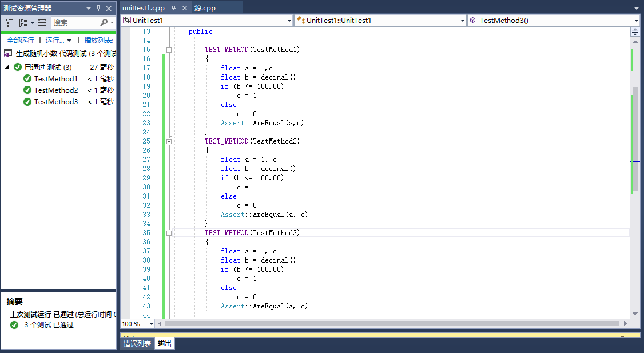Click the UnitTest1 project icon in navigation bar

point(127,20)
